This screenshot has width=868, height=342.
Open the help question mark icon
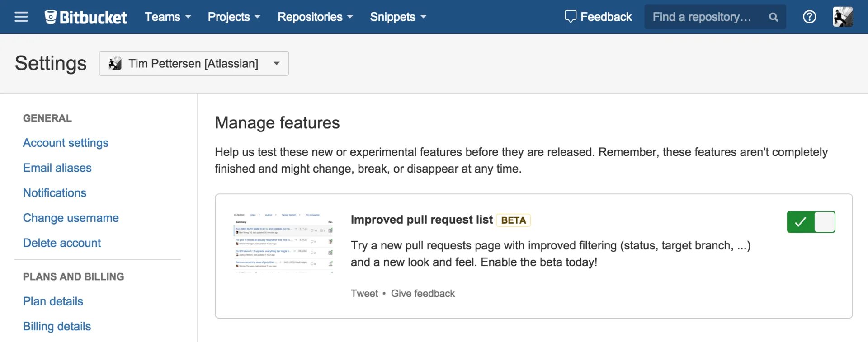point(809,17)
